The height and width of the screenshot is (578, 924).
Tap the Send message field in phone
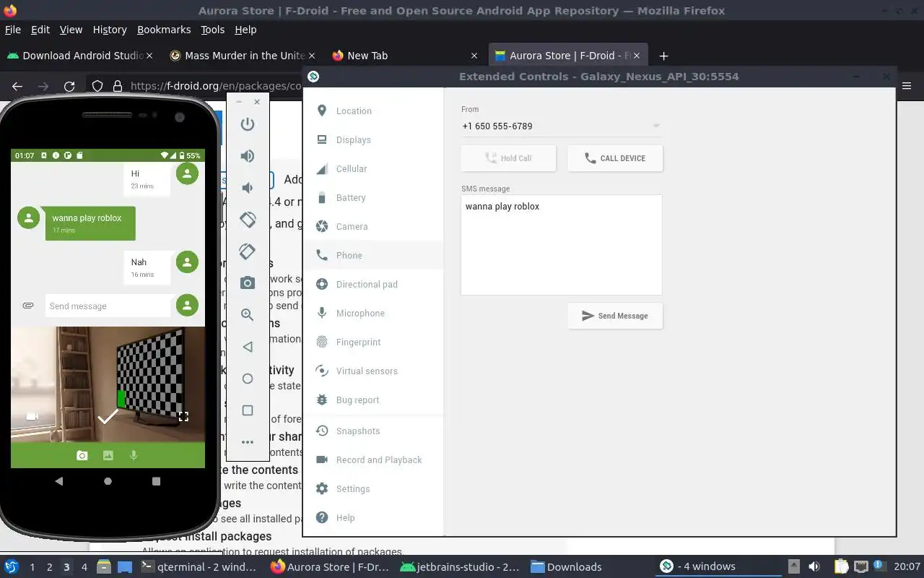(108, 306)
